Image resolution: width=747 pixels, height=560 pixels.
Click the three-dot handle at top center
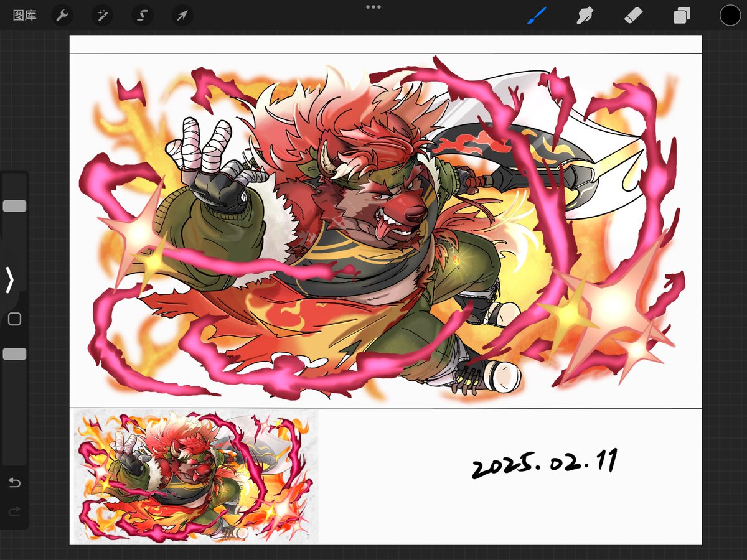pyautogui.click(x=374, y=7)
